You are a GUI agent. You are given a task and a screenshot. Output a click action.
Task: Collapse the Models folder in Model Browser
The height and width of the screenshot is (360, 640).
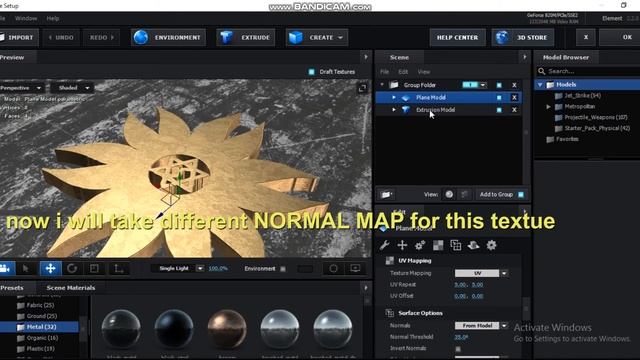tap(540, 85)
